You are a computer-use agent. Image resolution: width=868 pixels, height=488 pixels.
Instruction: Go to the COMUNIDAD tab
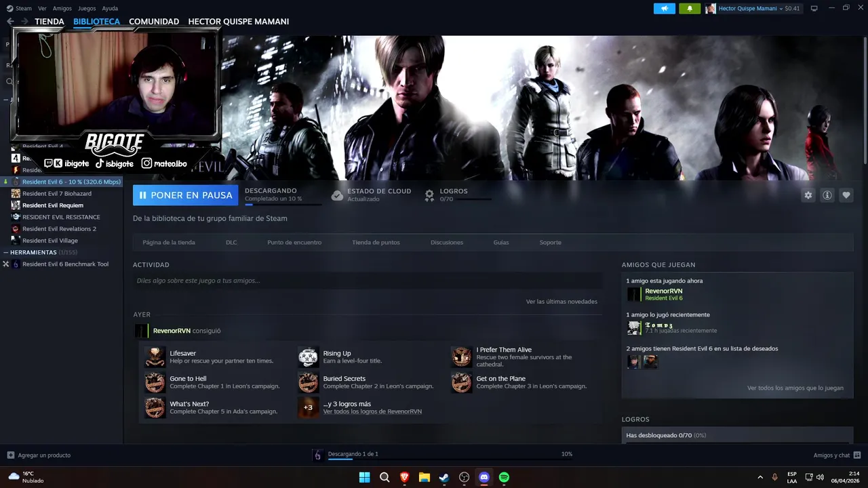tap(154, 22)
